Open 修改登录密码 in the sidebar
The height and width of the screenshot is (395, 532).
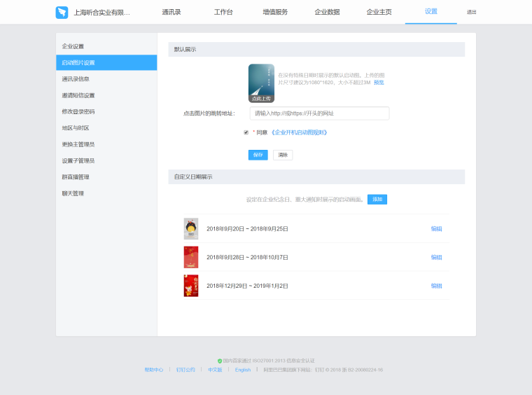(x=78, y=111)
